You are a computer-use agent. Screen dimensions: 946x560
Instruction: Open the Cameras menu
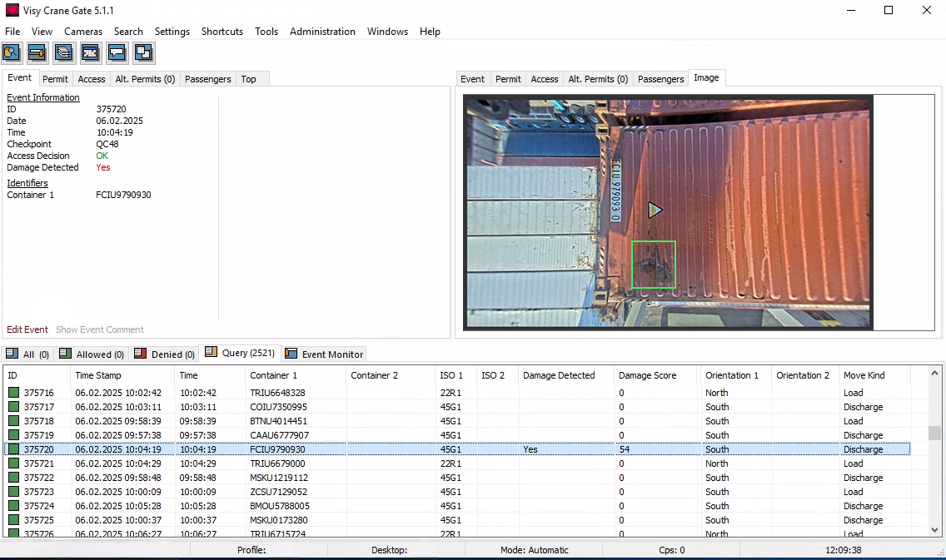(x=83, y=32)
